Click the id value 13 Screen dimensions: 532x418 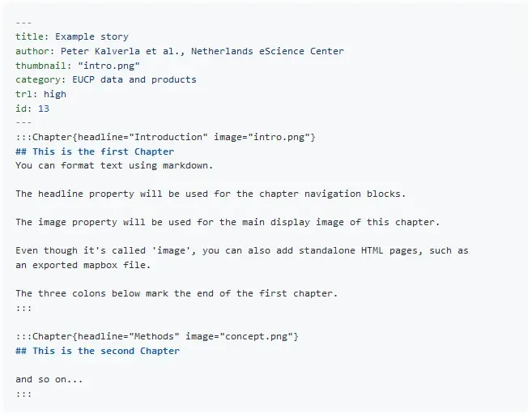click(44, 109)
